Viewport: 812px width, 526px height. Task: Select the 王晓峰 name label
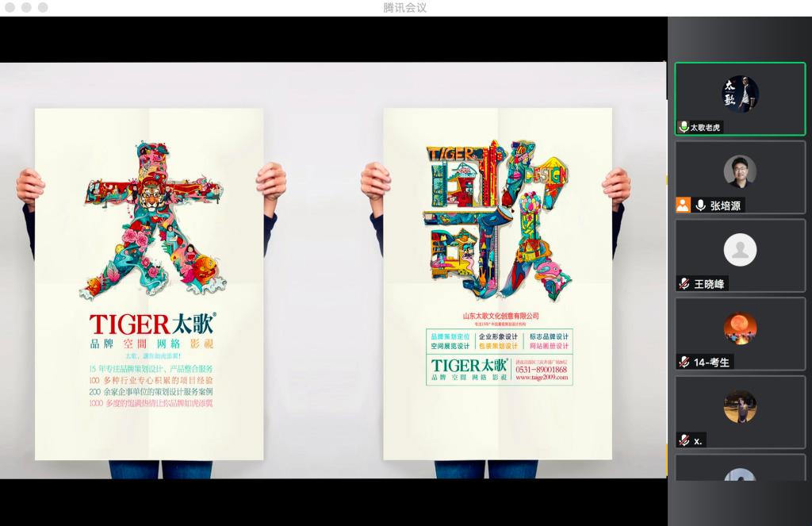[710, 284]
